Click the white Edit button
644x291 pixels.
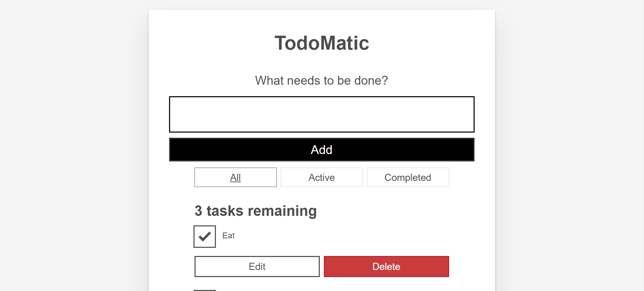coord(257,267)
